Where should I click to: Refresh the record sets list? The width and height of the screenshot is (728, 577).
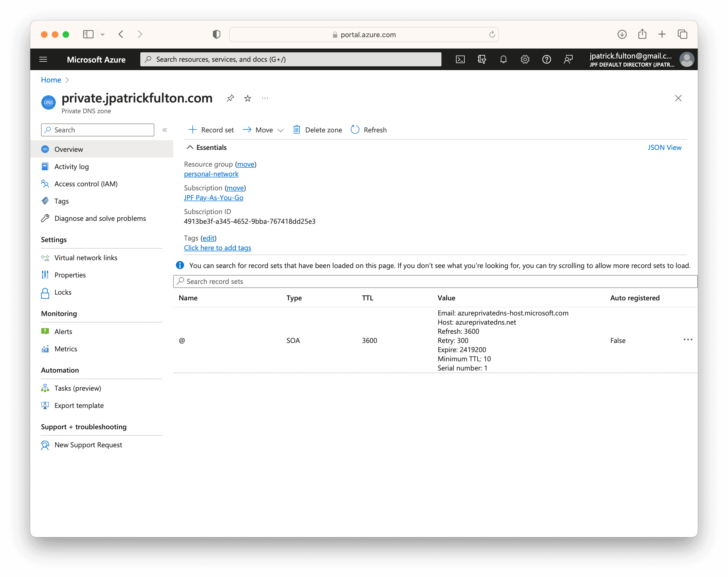(x=369, y=130)
